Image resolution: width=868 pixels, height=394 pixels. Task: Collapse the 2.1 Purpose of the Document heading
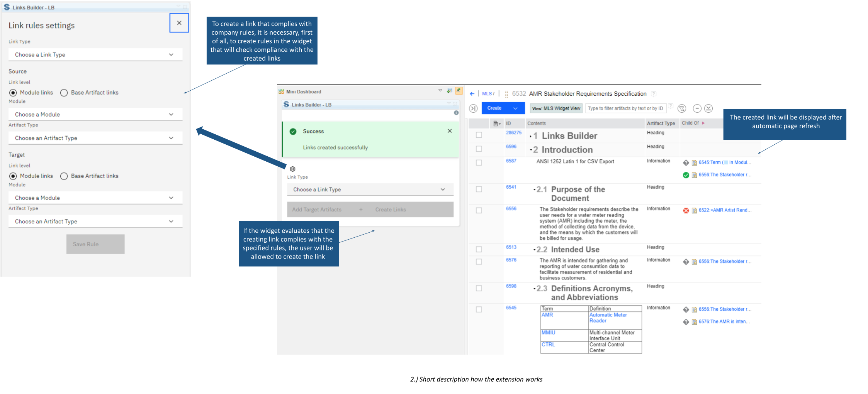click(x=534, y=190)
